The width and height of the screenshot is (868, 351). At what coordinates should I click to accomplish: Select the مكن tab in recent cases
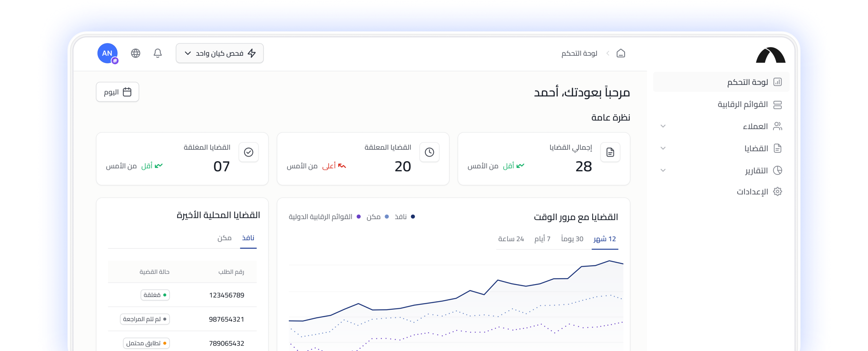[x=224, y=238]
